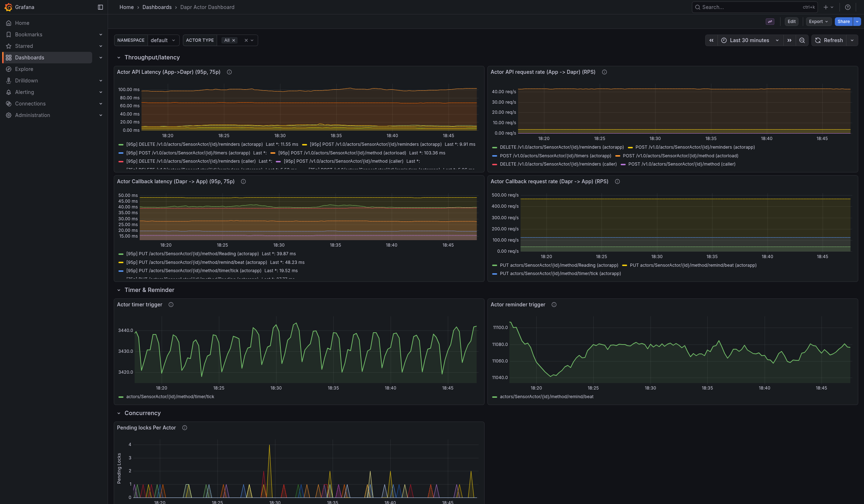Toggle the remind/beat series in Actor reminder trigger

pos(546,397)
